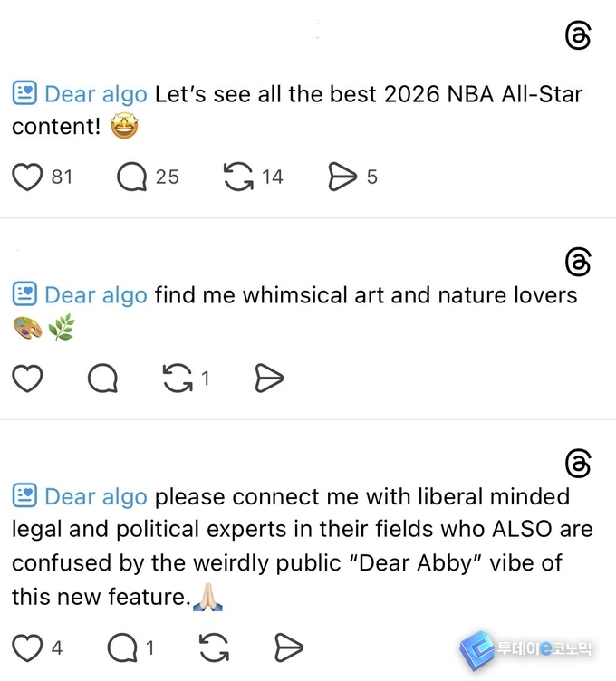Tap the Threads logo on the second post

tap(577, 262)
